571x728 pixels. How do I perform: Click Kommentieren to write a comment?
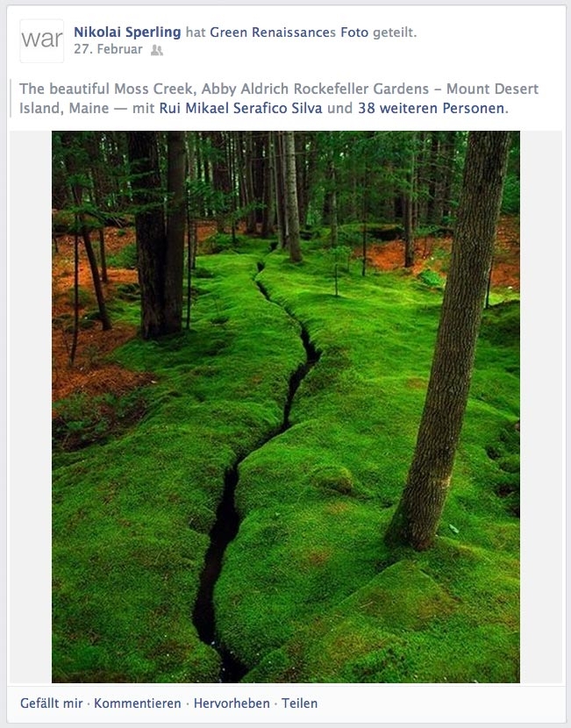138,703
